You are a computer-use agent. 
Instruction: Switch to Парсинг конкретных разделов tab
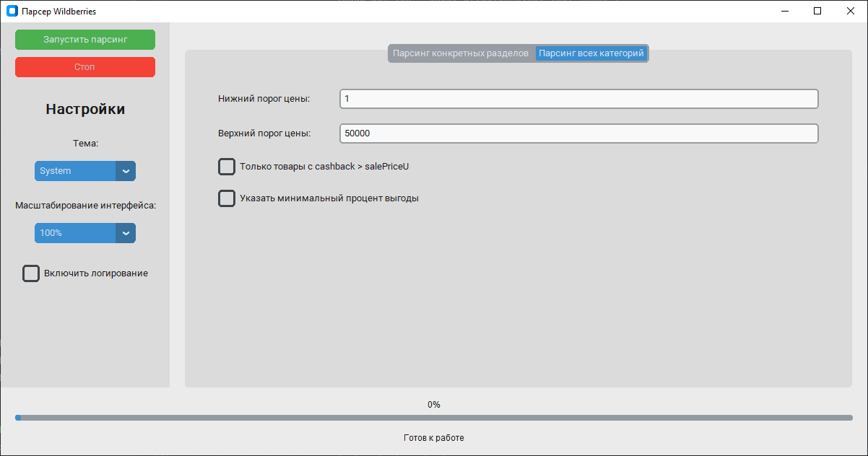pos(461,53)
